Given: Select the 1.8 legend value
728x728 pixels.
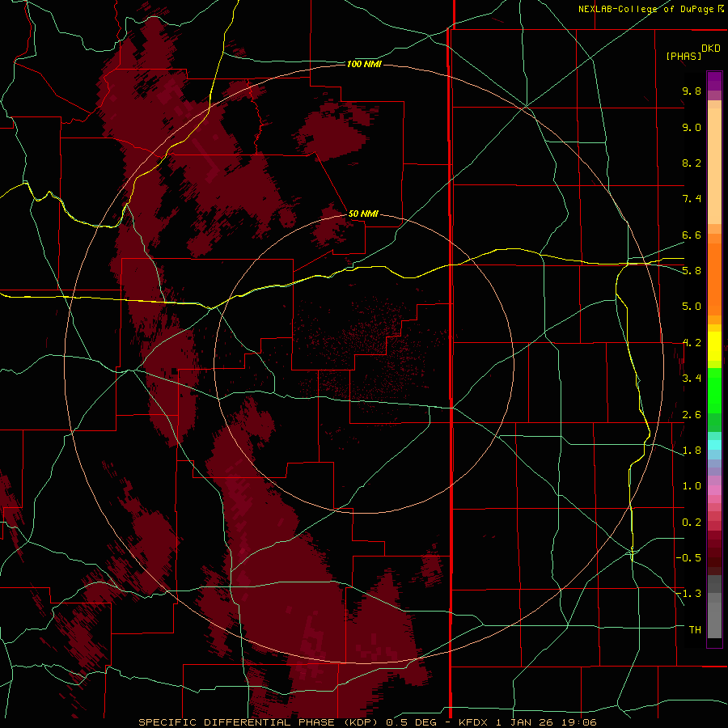Looking at the screenshot, I should (692, 451).
